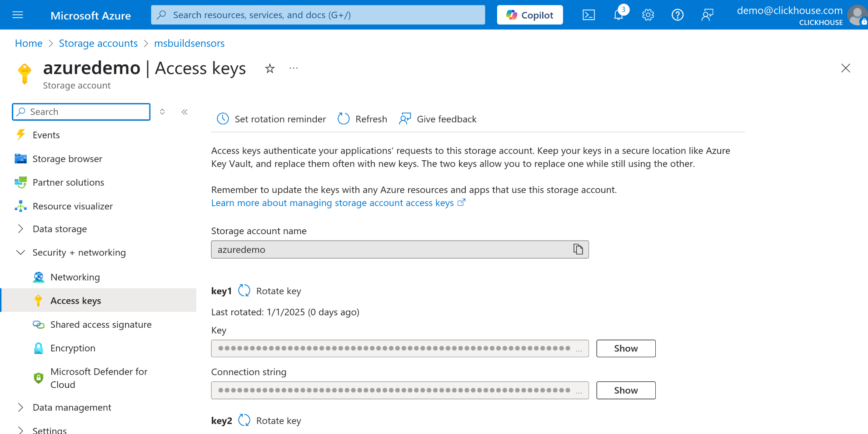The width and height of the screenshot is (868, 434).
Task: Show the key1 value
Action: (x=625, y=348)
